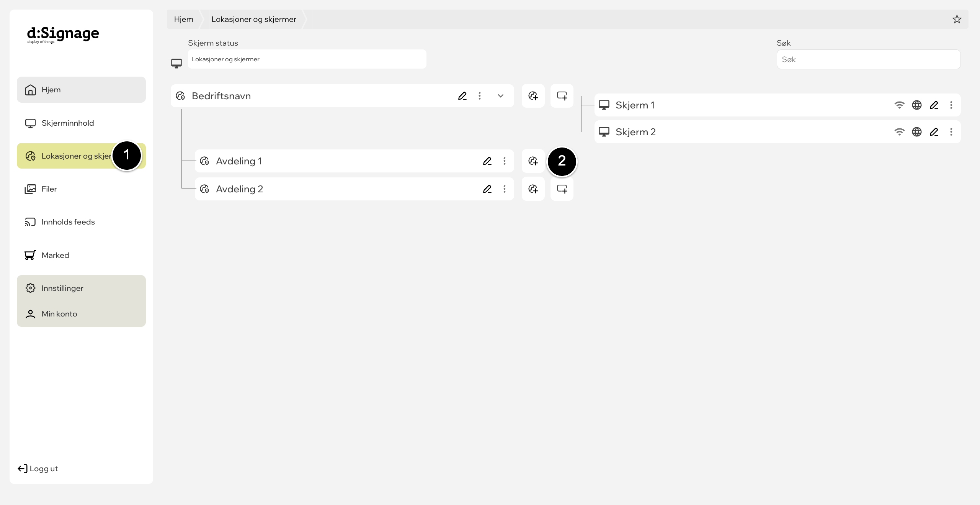980x505 pixels.
Task: Open Filer in the sidebar
Action: (x=81, y=189)
